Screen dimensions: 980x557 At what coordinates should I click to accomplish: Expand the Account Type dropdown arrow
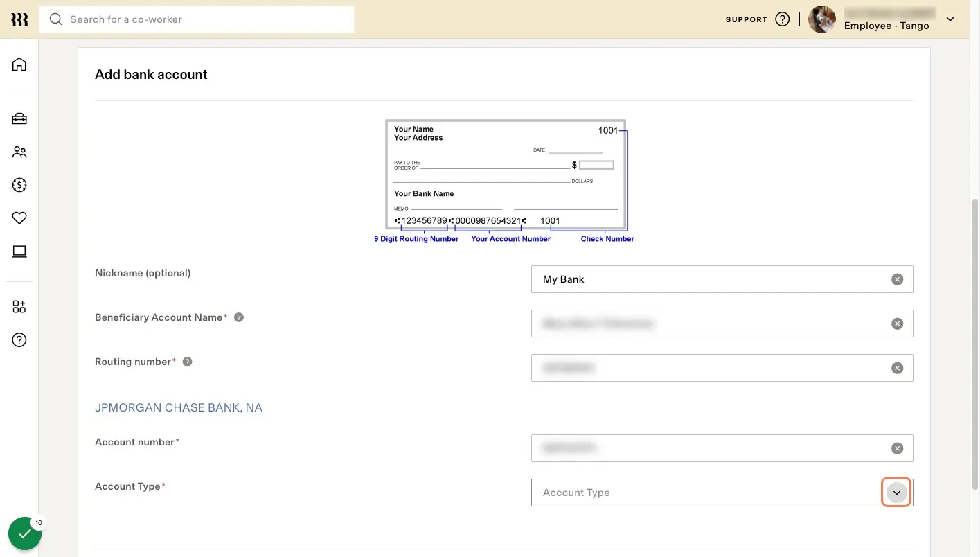click(x=896, y=493)
